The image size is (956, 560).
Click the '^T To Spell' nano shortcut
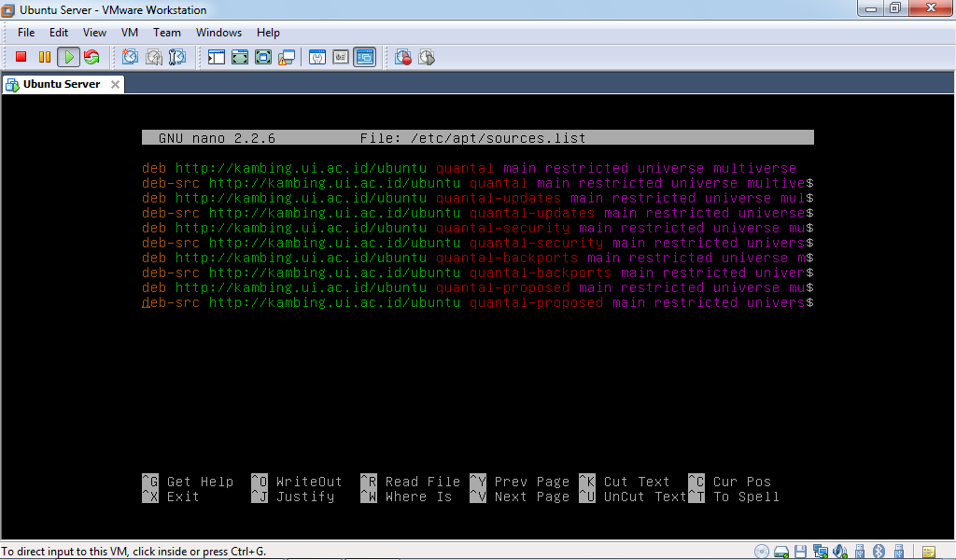pos(734,497)
